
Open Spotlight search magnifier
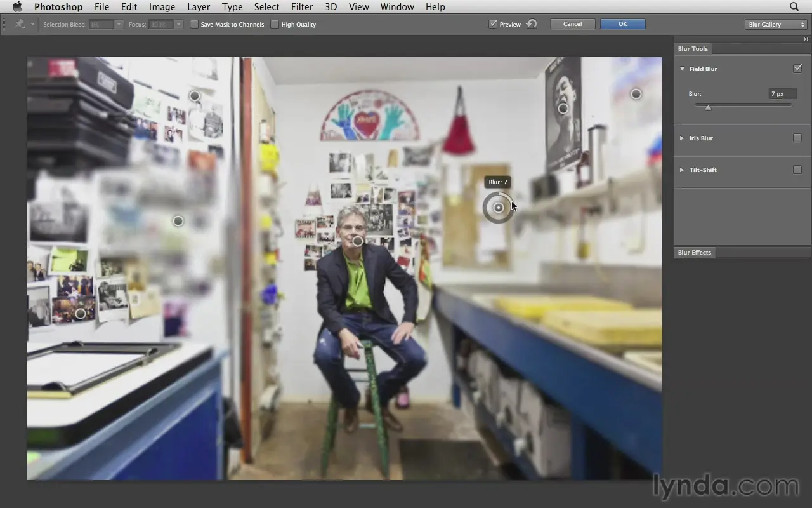point(794,6)
